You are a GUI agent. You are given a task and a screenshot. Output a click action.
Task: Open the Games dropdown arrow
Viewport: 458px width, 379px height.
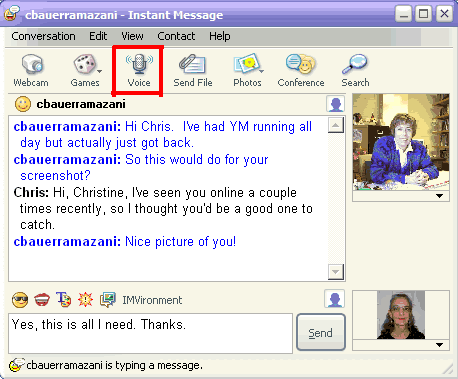click(99, 71)
